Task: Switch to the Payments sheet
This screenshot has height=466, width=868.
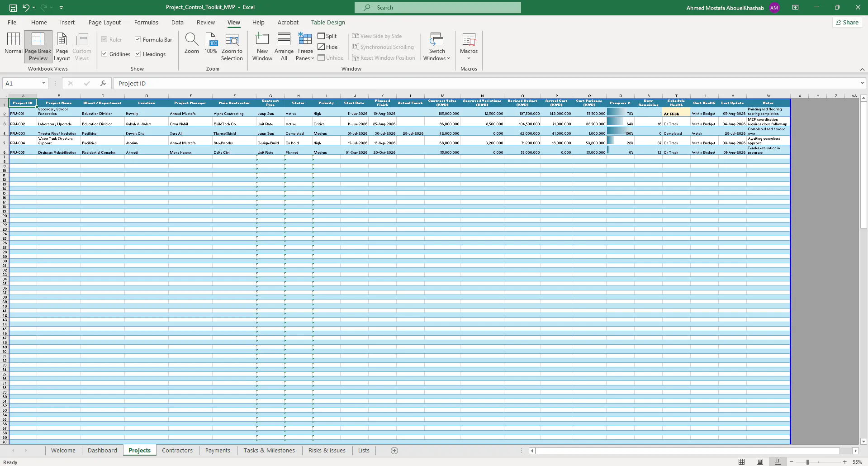Action: point(218,450)
